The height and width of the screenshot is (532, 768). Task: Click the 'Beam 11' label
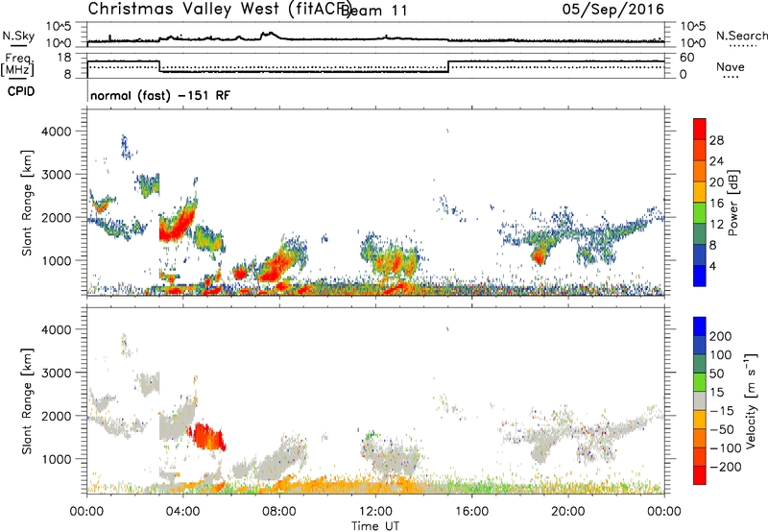point(373,11)
